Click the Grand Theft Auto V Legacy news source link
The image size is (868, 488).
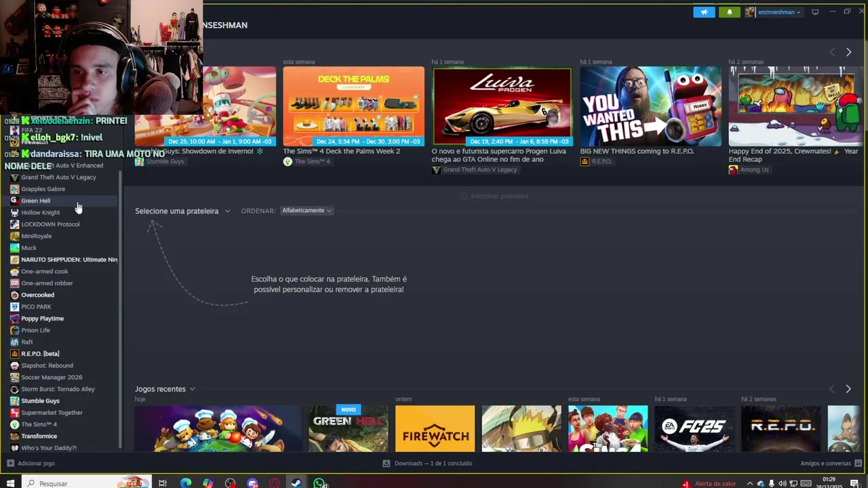click(x=479, y=169)
